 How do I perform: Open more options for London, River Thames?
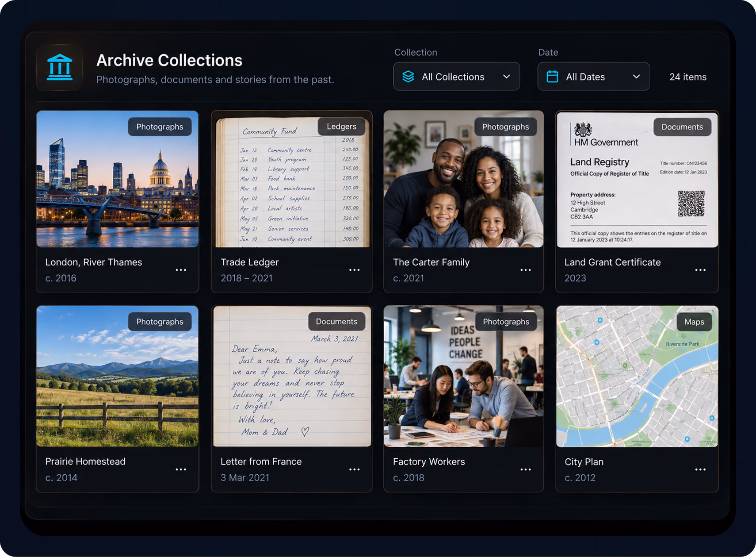pos(181,270)
